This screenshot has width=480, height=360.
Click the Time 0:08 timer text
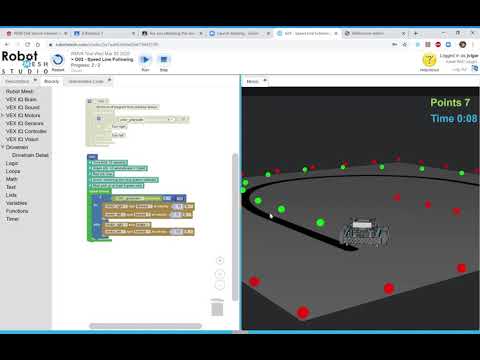click(454, 118)
